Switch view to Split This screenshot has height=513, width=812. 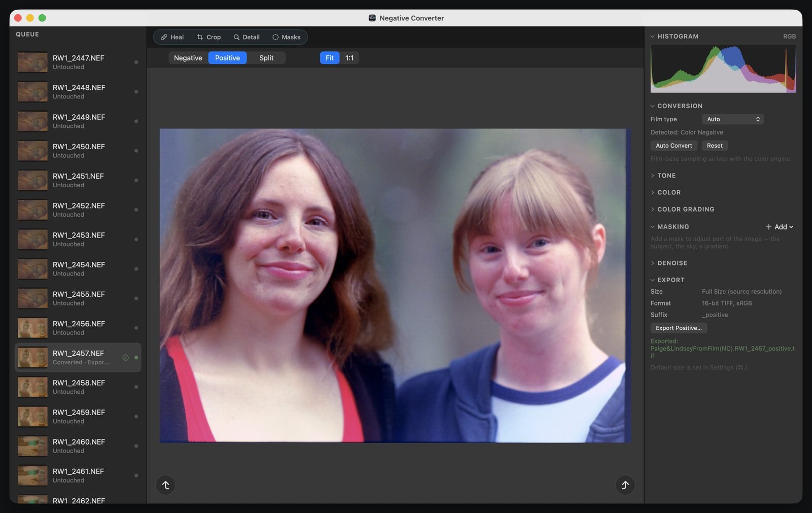click(266, 58)
